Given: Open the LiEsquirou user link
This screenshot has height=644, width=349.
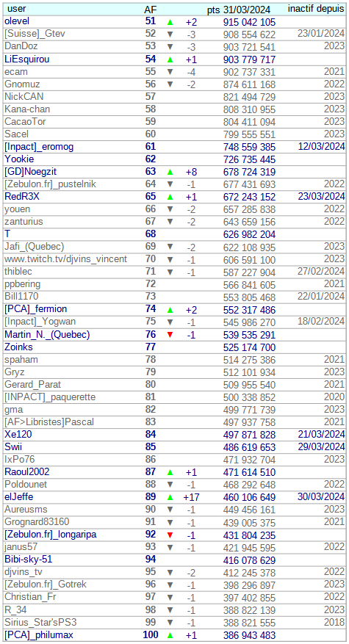Looking at the screenshot, I should point(27,59).
